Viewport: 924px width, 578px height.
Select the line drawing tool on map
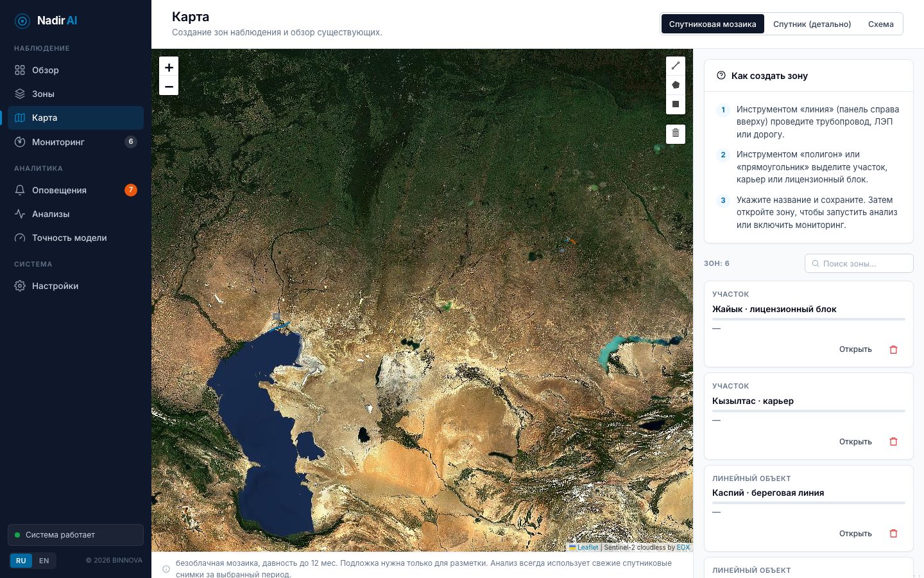tap(676, 66)
